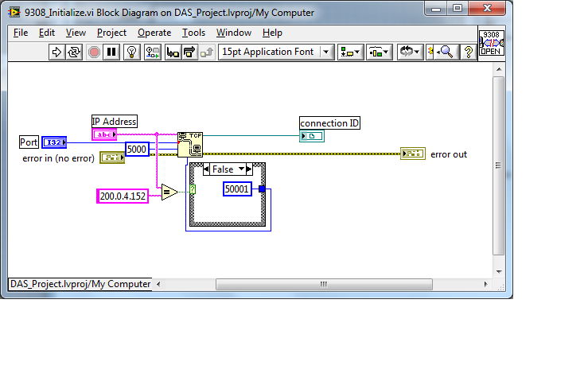Open the Tools menu

coord(193,33)
